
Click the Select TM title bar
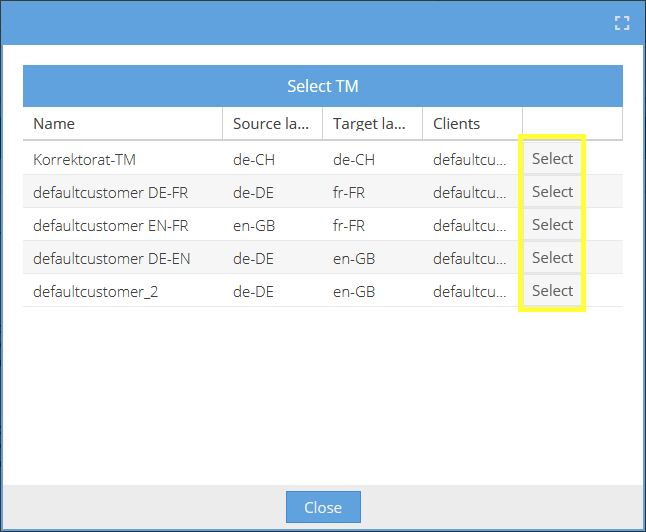click(323, 86)
